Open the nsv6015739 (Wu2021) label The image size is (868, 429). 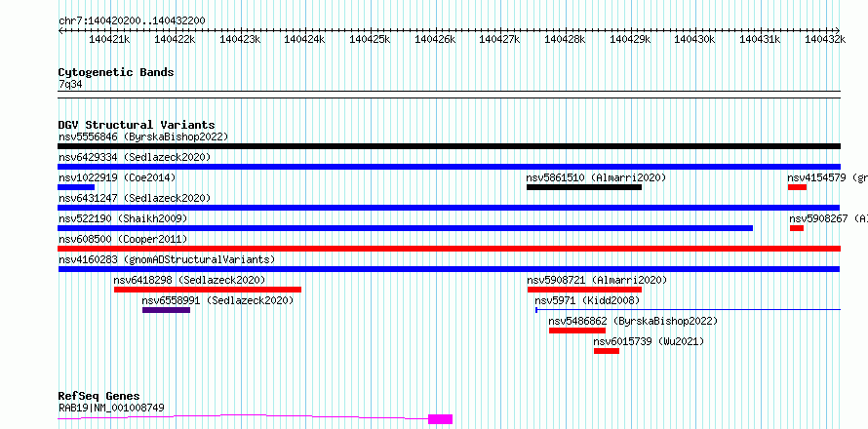pyautogui.click(x=649, y=341)
